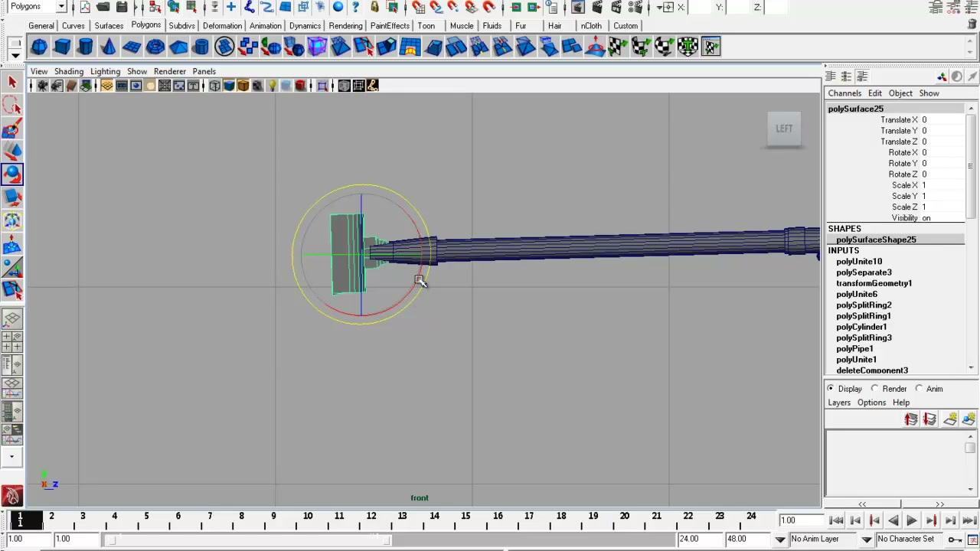Open the Shading viewport menu

[69, 71]
